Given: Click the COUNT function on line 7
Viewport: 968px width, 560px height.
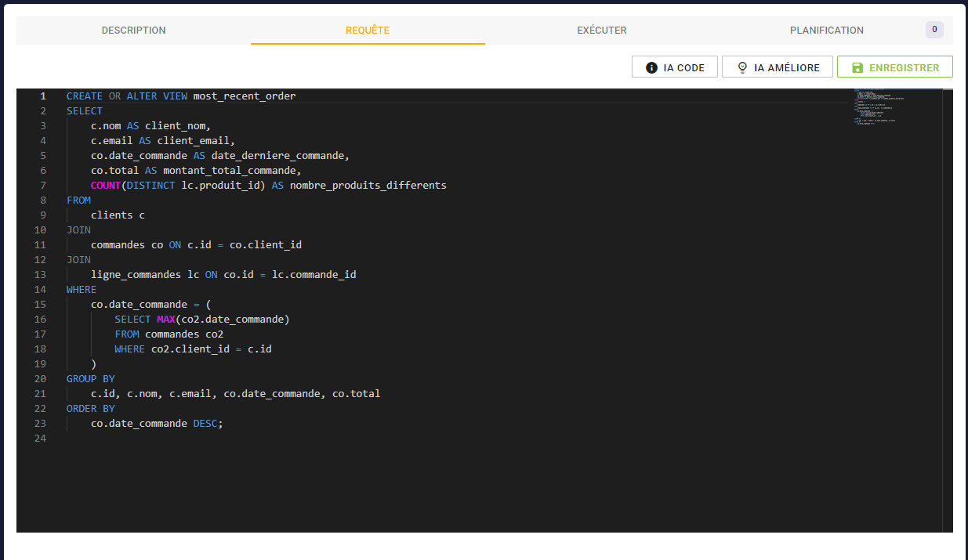Looking at the screenshot, I should click(x=106, y=186).
